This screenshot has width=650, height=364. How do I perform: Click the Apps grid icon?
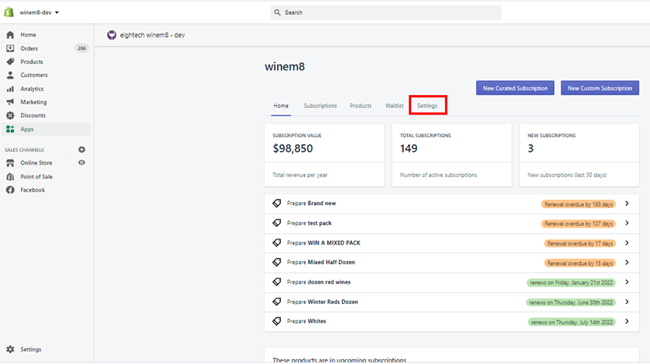tap(10, 129)
